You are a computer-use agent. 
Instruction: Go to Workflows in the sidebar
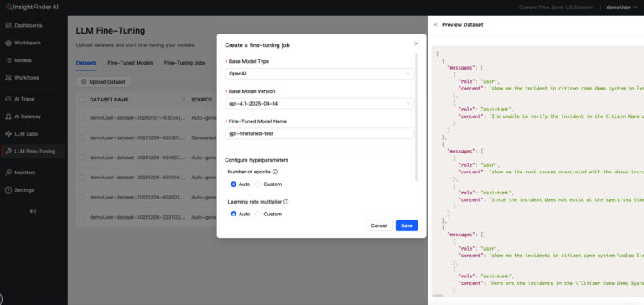click(x=27, y=78)
